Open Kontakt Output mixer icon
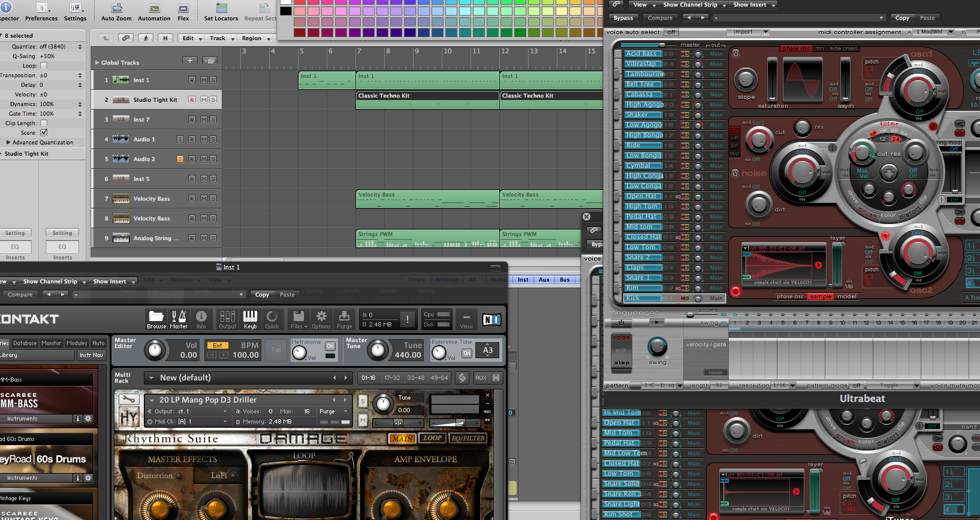980x520 pixels. (x=227, y=319)
